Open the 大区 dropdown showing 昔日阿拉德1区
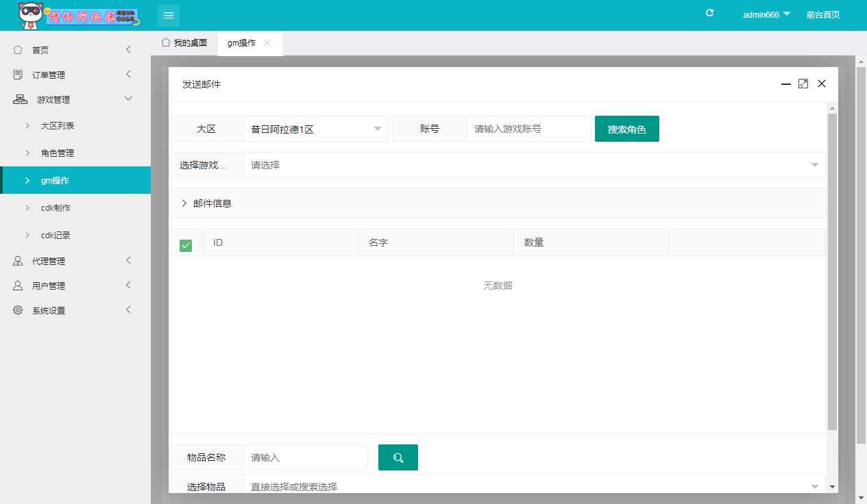867x504 pixels. (x=315, y=129)
